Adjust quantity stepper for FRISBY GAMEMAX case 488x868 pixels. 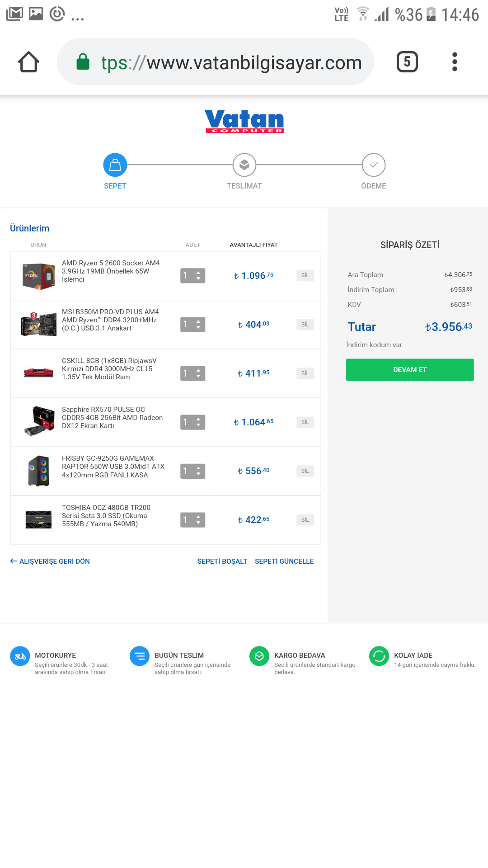(x=193, y=471)
